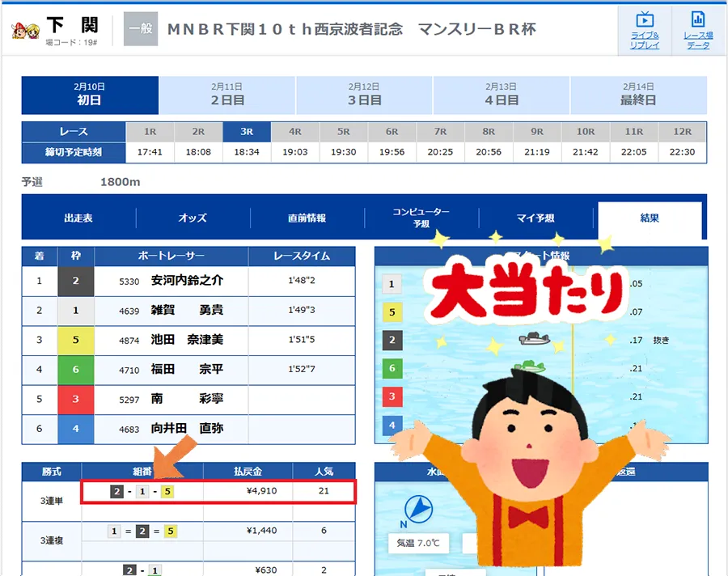Select the 直前情報 tab
The height and width of the screenshot is (576, 728).
point(307,218)
